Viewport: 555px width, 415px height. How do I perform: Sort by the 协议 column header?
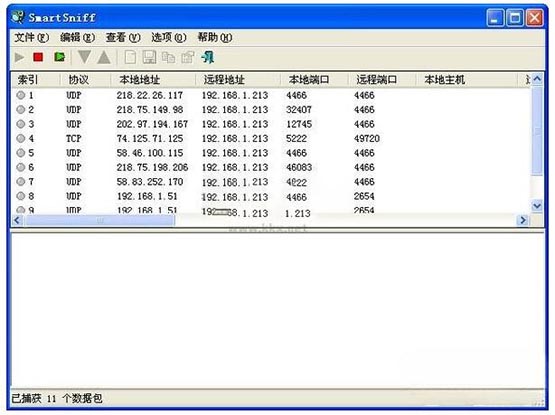(x=85, y=80)
